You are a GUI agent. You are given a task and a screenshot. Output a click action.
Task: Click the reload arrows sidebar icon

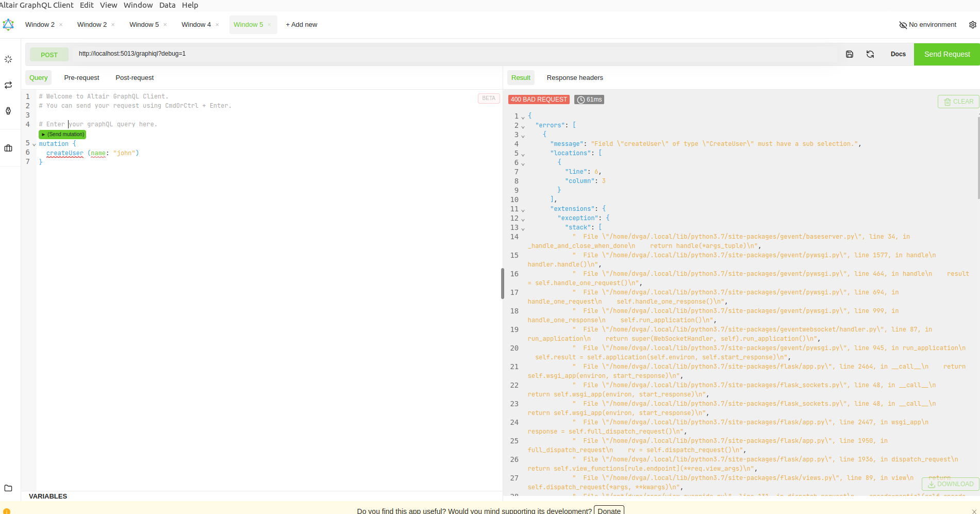[8, 85]
